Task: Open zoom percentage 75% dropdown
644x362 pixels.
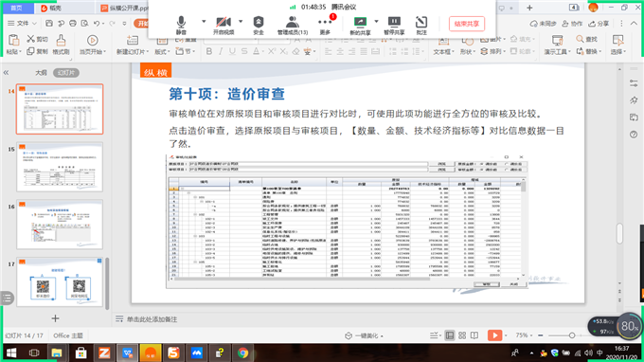Action: [x=523, y=335]
